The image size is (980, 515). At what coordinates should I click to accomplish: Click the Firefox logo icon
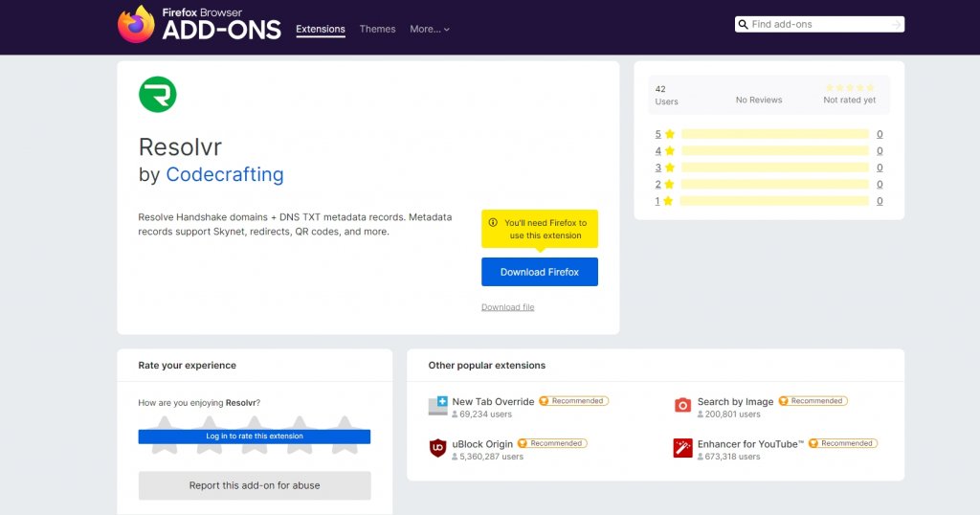136,24
